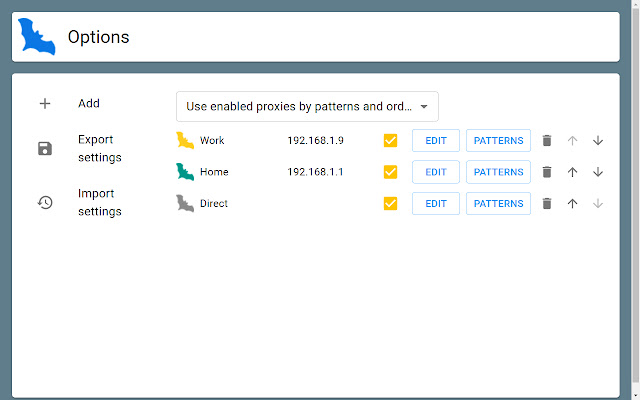This screenshot has height=400, width=640.
Task: Move Home proxy down with arrow
Action: pyautogui.click(x=598, y=172)
